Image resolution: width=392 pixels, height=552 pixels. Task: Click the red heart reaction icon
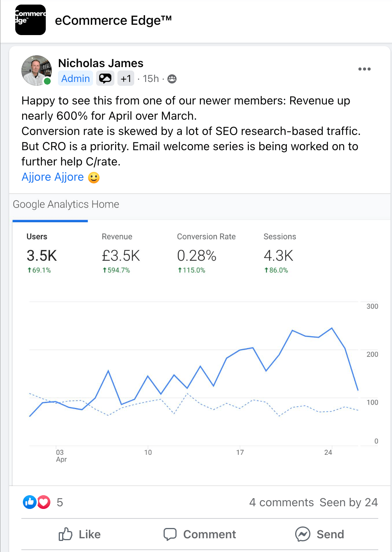tap(43, 502)
